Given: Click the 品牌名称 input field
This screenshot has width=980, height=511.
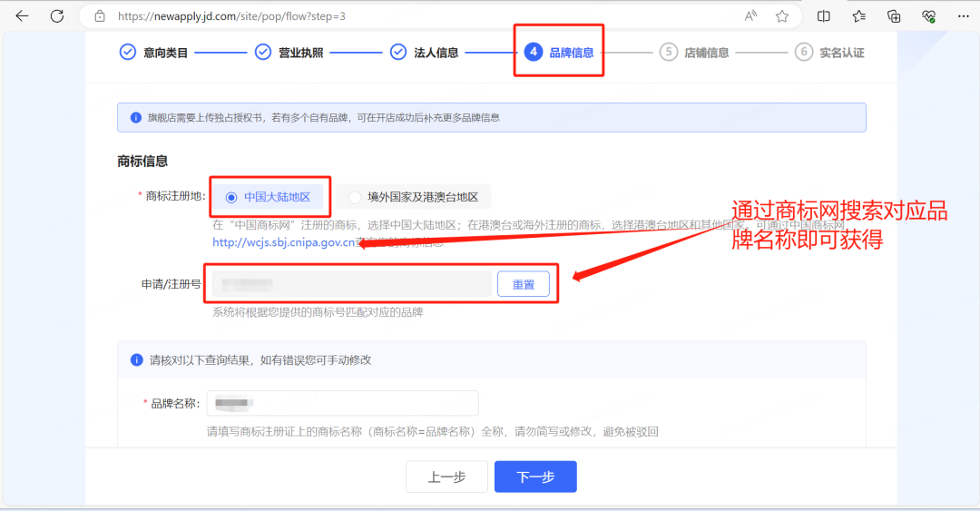Looking at the screenshot, I should tap(342, 403).
